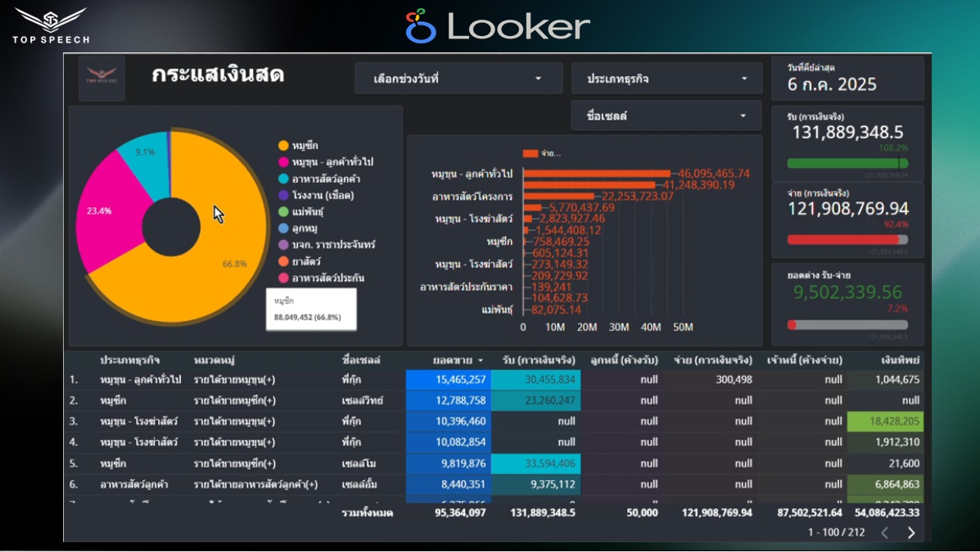Image resolution: width=980 pixels, height=552 pixels.
Task: Click the dashboard logo thumbnail beside กระแสเงินสด
Action: 102,78
